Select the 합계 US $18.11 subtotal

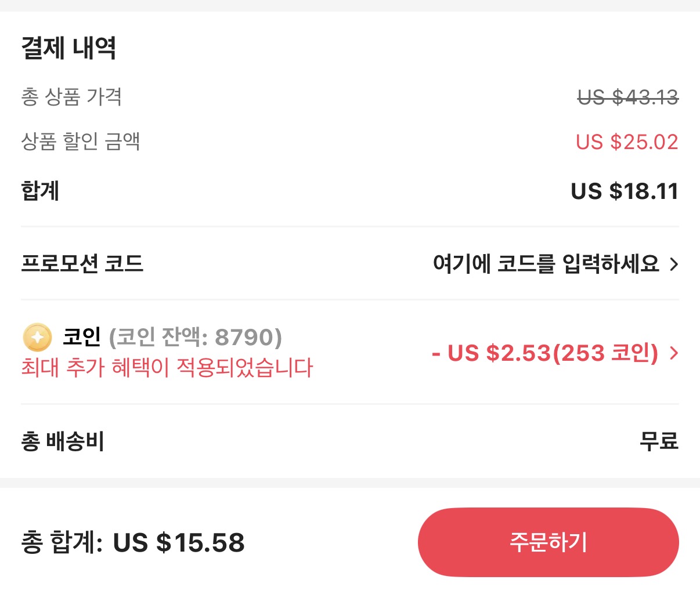coord(629,191)
